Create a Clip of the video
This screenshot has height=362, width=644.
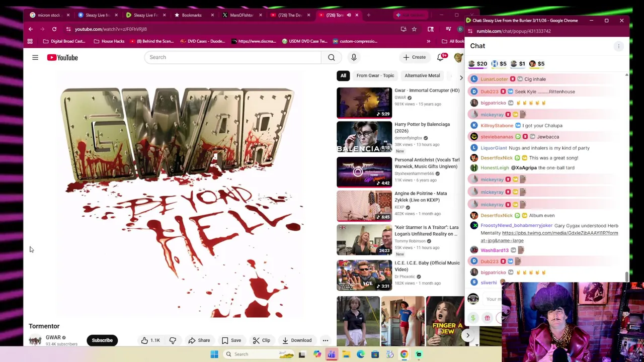click(261, 340)
